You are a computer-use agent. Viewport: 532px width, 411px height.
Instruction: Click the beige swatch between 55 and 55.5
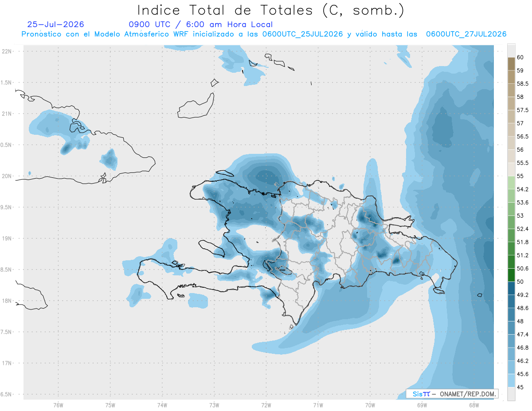click(x=511, y=169)
